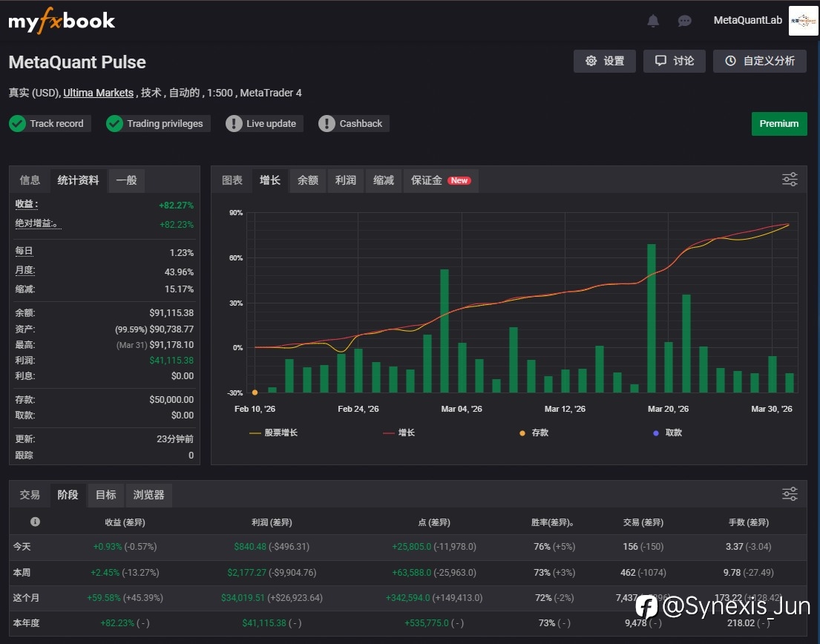Click the Live update warning icon
820x644 pixels.
pyautogui.click(x=234, y=124)
